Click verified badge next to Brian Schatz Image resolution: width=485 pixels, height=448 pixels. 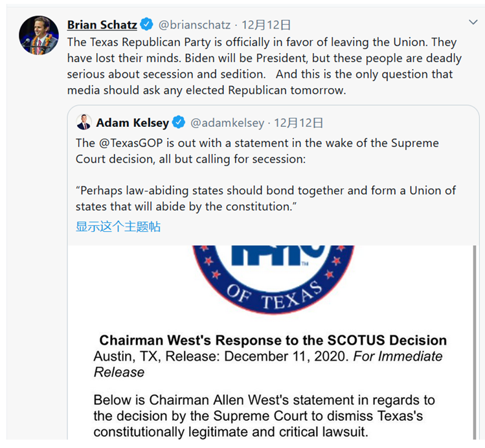(x=148, y=25)
